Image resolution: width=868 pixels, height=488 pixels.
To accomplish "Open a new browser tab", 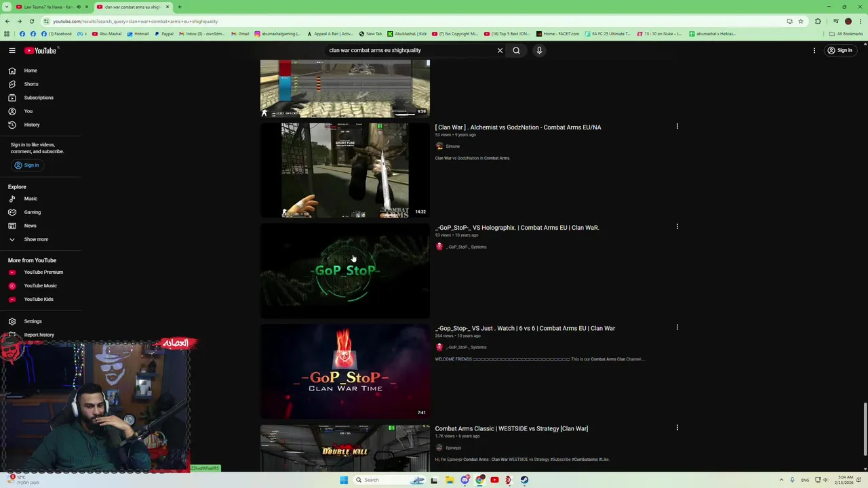I will click(x=180, y=7).
